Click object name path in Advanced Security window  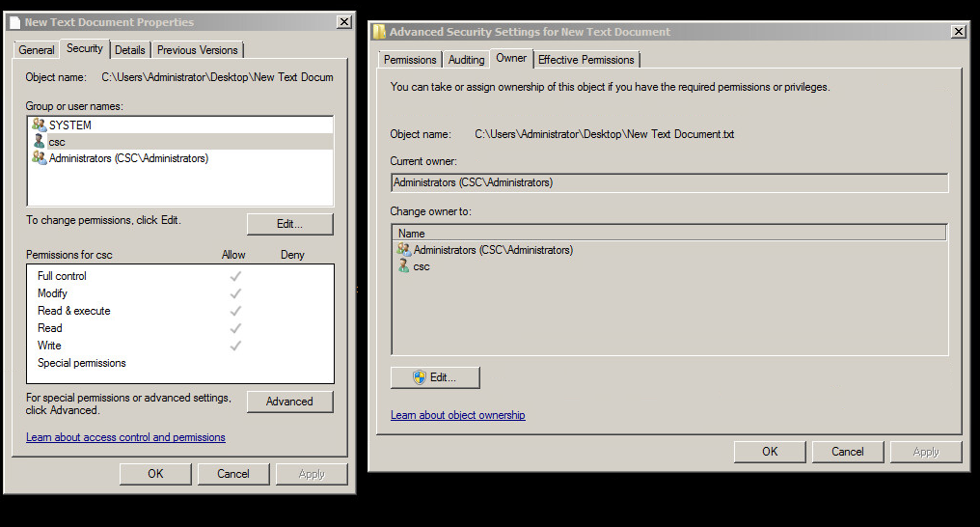coord(605,134)
